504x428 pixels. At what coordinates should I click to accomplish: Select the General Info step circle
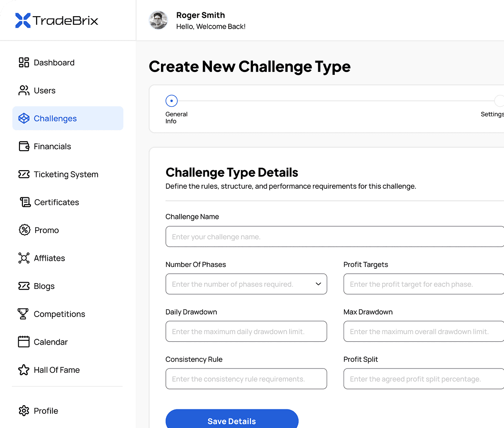[171, 101]
